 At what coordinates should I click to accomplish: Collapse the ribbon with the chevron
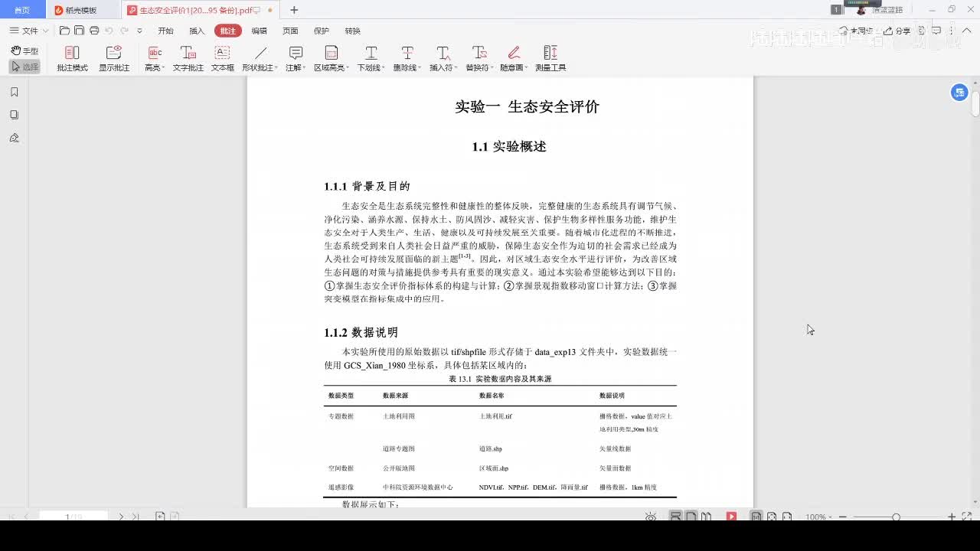(966, 31)
